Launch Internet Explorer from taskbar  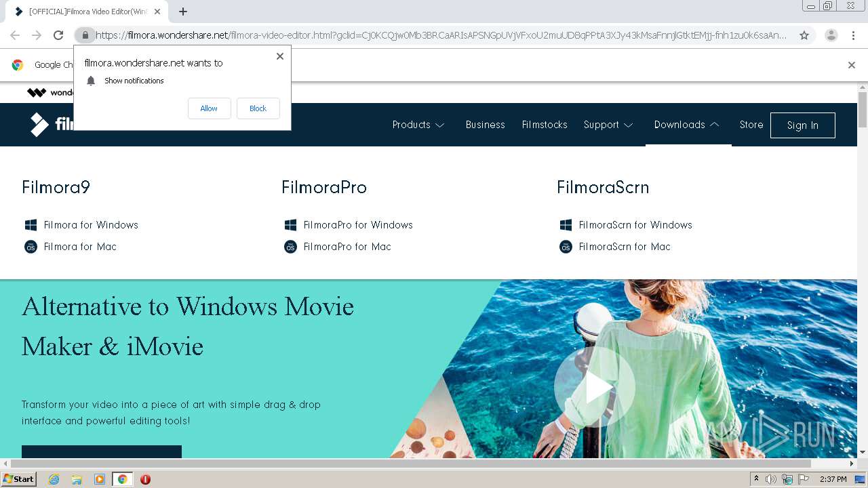tap(54, 479)
